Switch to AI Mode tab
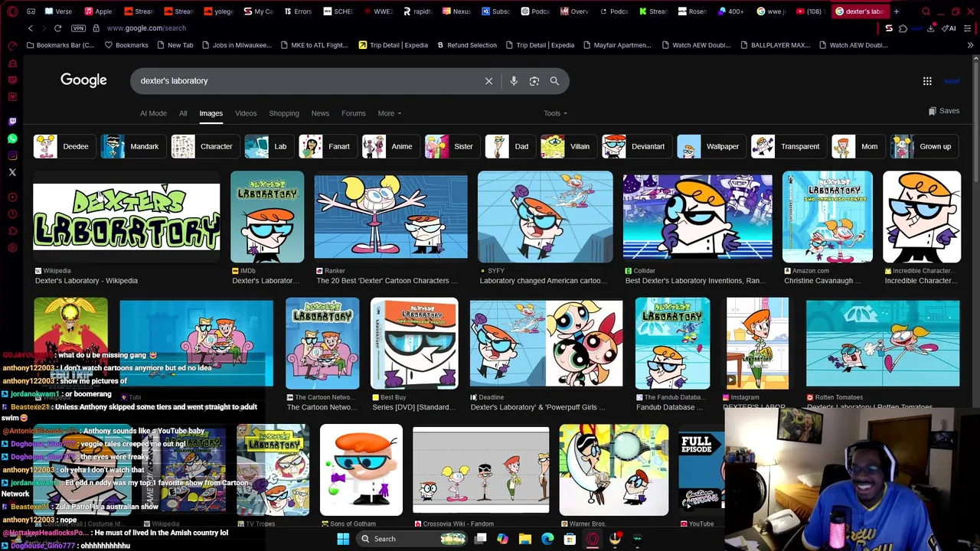 point(153,113)
